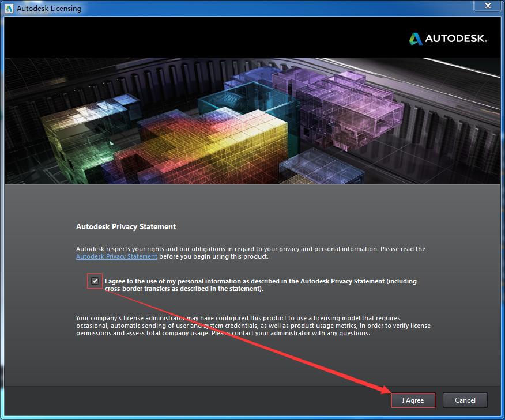
Task: Confirm acceptance via the highlighted I Agree button
Action: coord(413,400)
